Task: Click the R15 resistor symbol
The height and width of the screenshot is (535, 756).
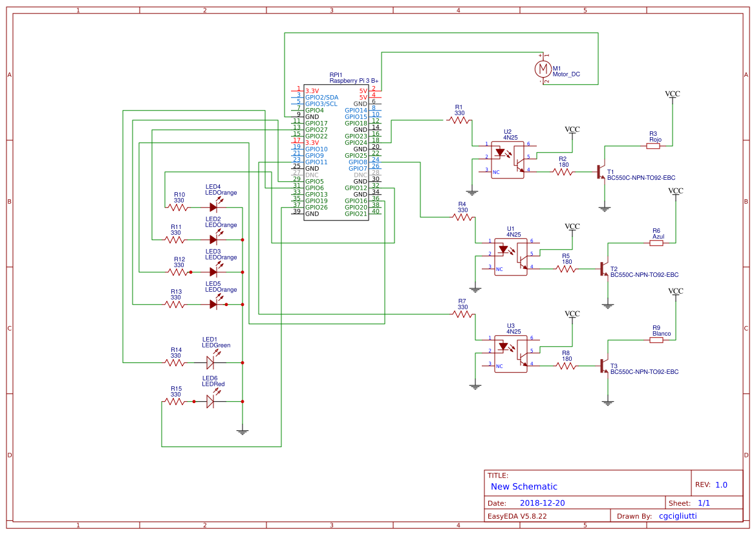Action: click(175, 401)
